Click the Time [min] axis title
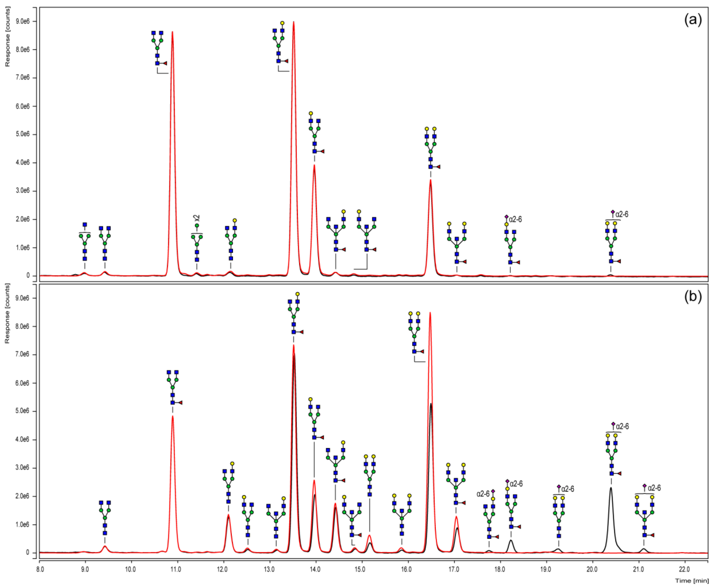This screenshot has width=715, height=588. pos(692,581)
